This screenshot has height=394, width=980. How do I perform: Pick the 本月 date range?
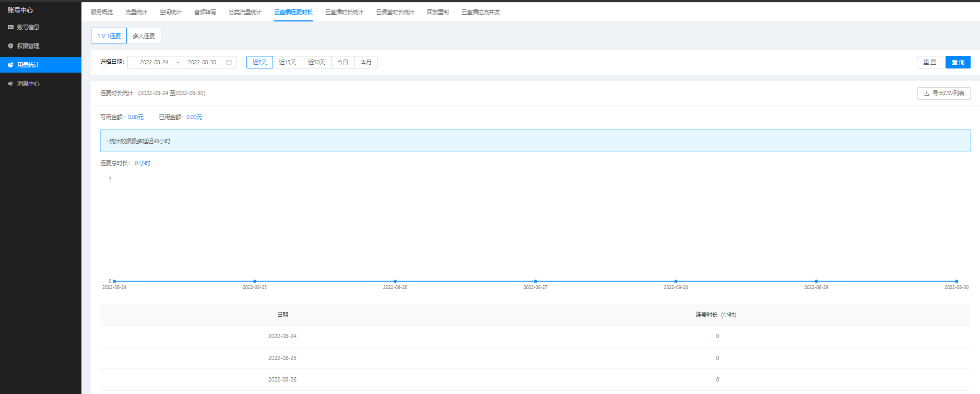click(365, 62)
